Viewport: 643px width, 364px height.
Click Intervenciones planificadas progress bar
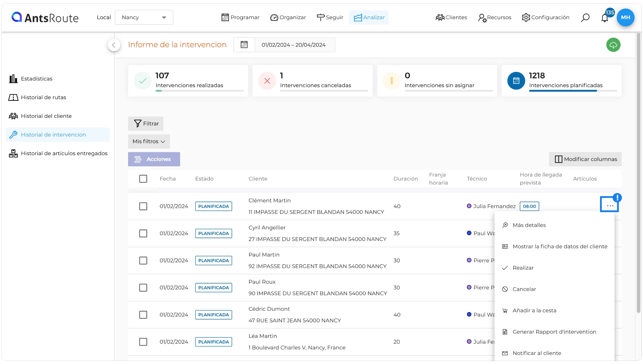click(573, 91)
